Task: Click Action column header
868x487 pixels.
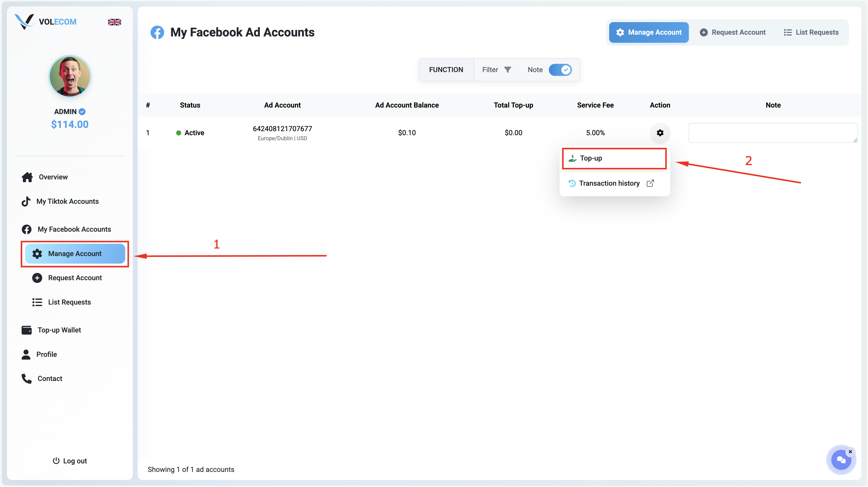Action: (660, 105)
